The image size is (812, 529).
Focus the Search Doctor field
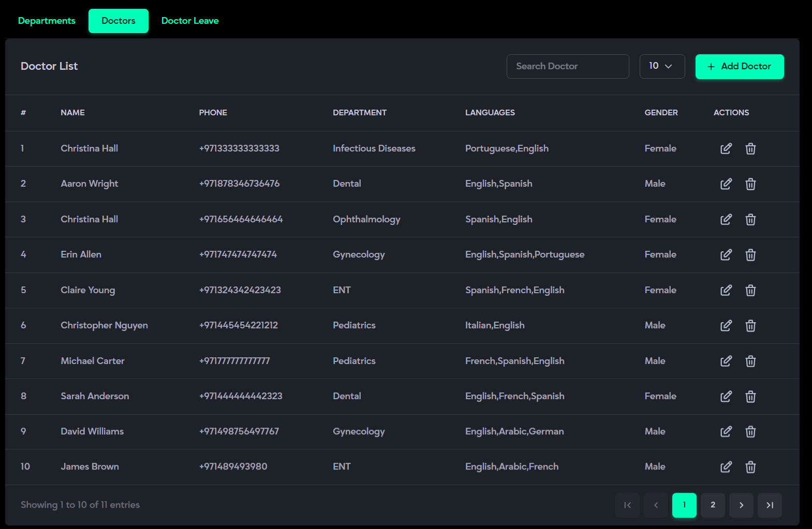[x=567, y=66]
